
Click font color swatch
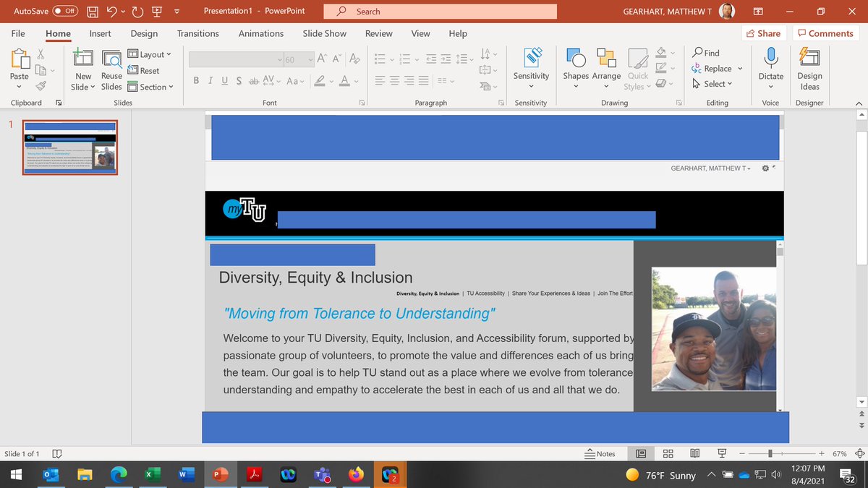pyautogui.click(x=345, y=81)
